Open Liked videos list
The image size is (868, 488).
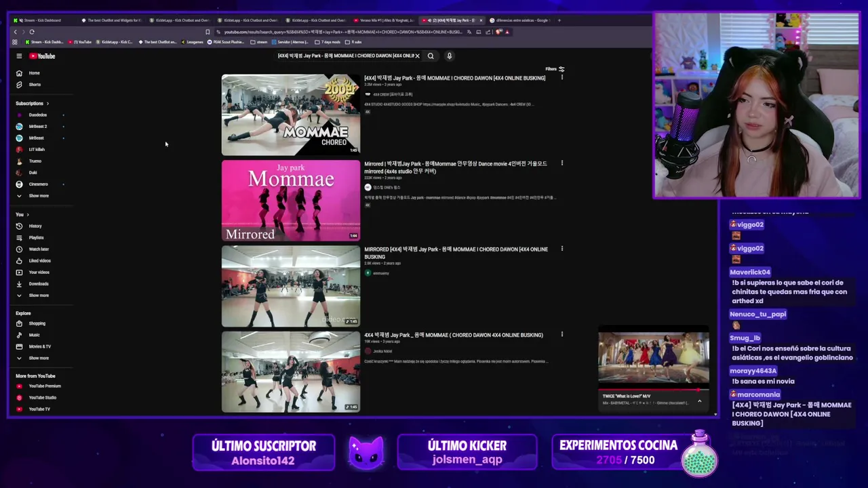[x=33, y=261]
